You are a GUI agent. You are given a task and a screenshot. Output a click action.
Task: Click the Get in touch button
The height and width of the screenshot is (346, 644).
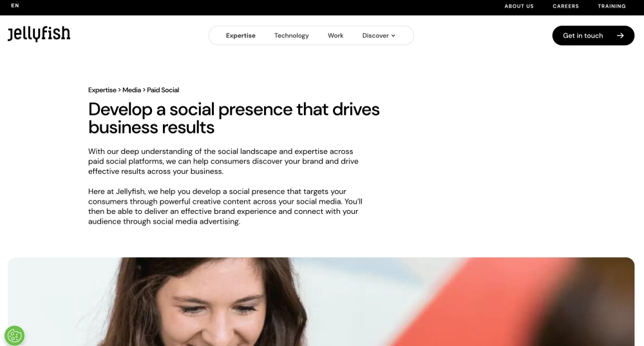point(593,35)
